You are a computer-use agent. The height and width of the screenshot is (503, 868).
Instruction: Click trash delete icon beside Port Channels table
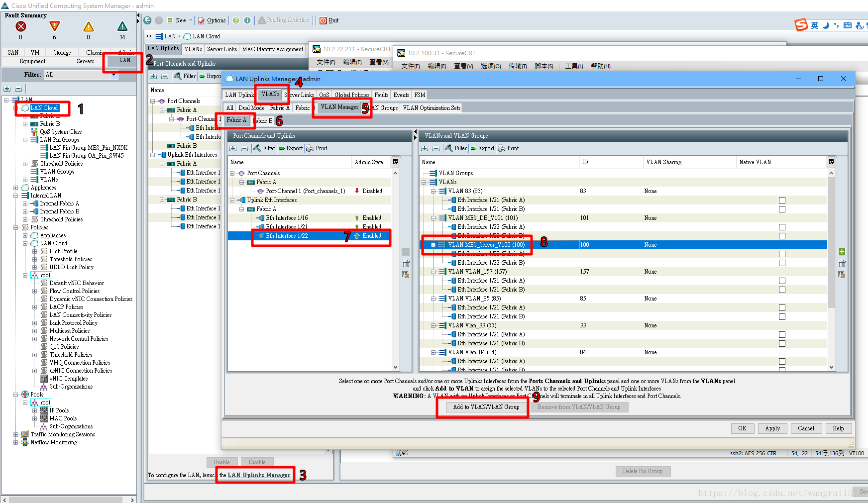(406, 264)
